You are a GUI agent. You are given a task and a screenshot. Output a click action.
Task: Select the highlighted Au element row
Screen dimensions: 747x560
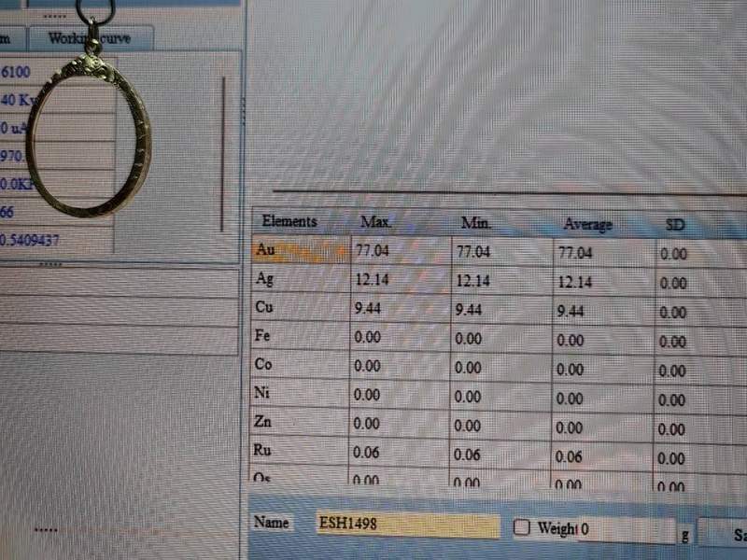(x=299, y=251)
